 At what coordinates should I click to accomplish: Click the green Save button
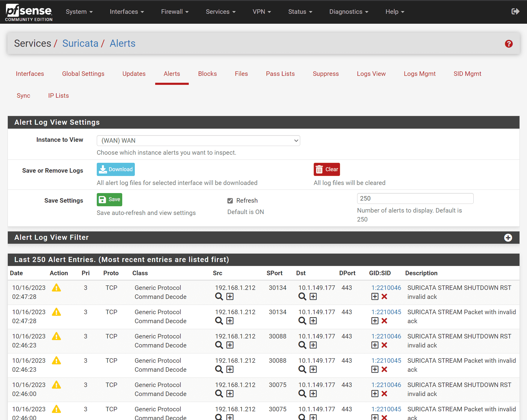[109, 200]
